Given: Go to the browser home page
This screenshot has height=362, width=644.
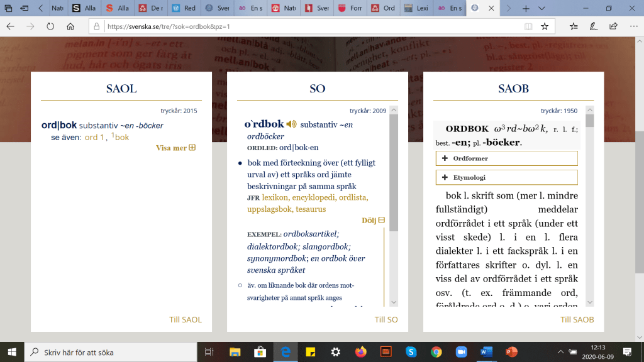Looking at the screenshot, I should (x=70, y=26).
